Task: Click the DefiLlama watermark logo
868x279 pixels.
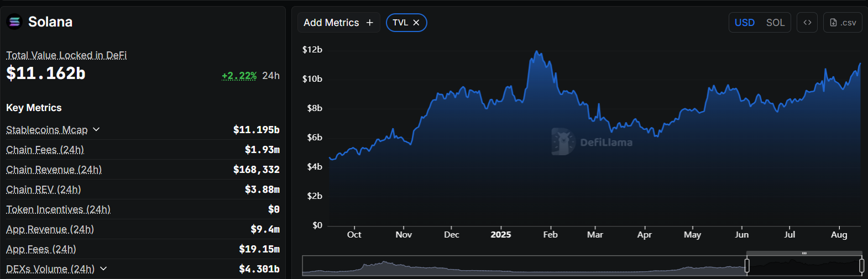Action: point(563,142)
